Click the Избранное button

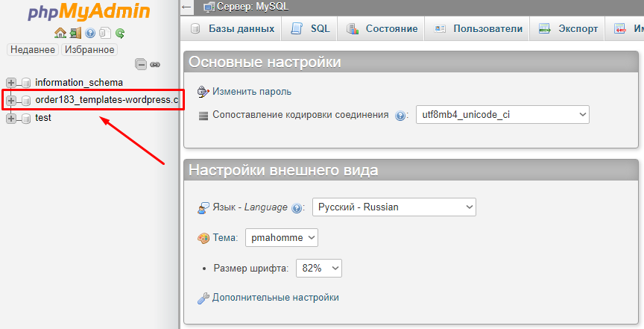coord(89,49)
